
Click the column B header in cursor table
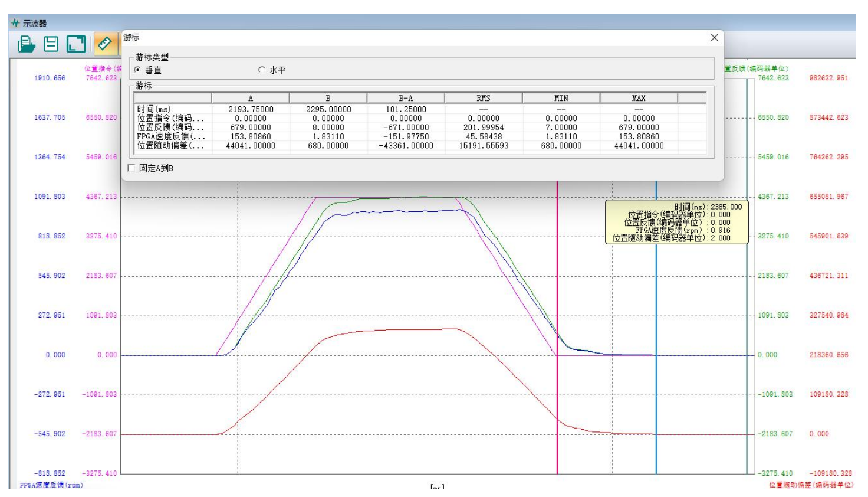(328, 98)
